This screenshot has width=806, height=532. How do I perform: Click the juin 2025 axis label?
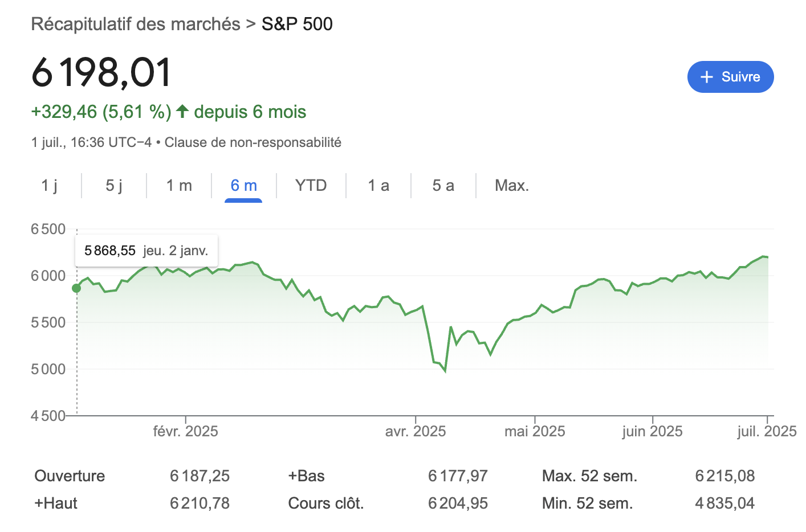(652, 431)
